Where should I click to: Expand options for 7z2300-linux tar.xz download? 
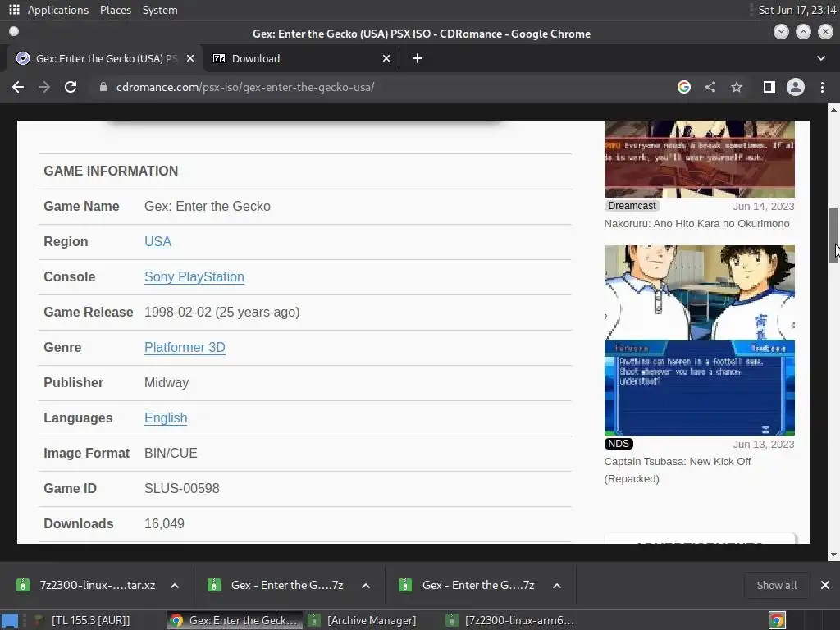pos(175,586)
